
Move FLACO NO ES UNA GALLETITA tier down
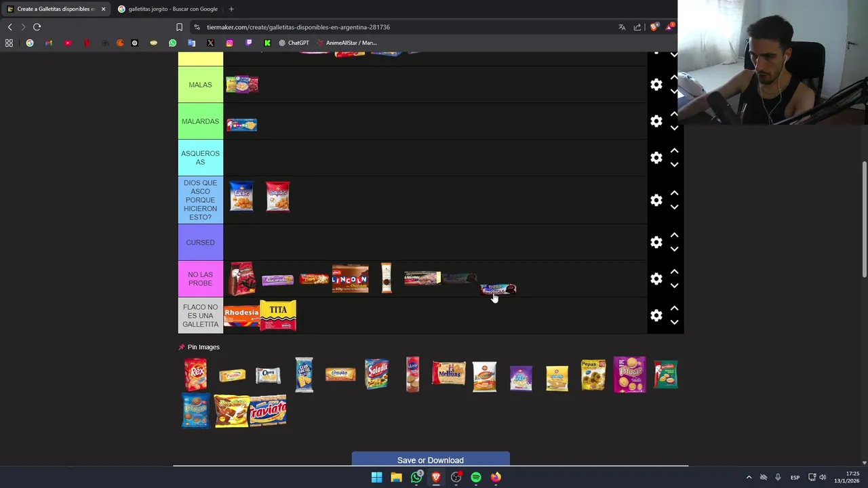point(674,322)
